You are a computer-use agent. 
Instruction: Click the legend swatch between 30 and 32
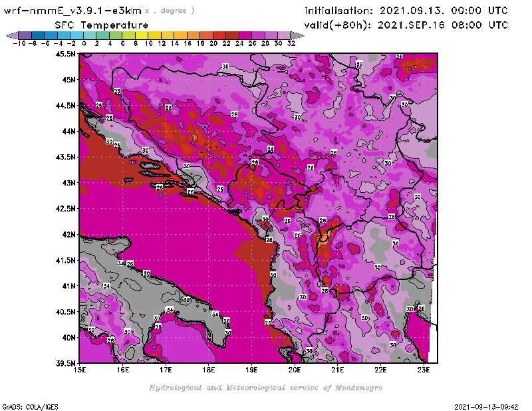click(x=284, y=35)
